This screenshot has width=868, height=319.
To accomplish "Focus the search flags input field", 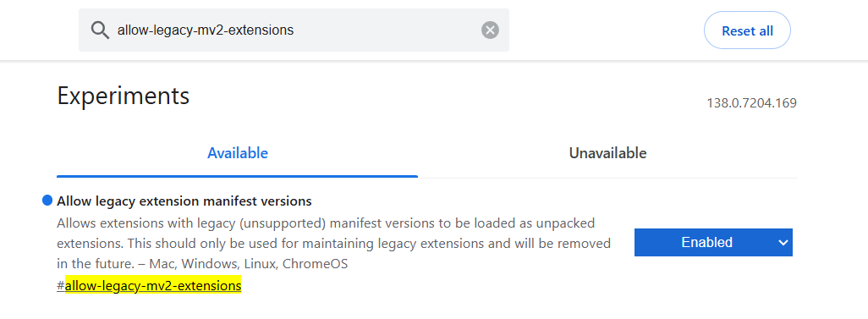I will pyautogui.click(x=294, y=30).
